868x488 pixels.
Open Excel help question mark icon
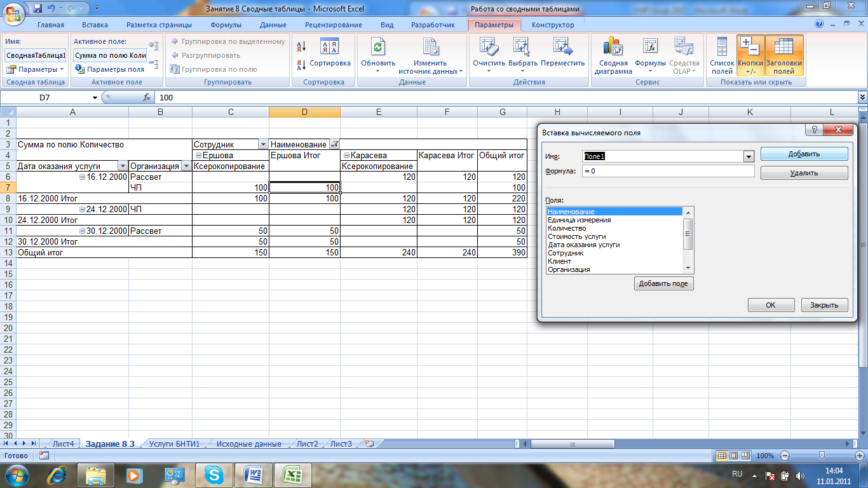coord(819,24)
